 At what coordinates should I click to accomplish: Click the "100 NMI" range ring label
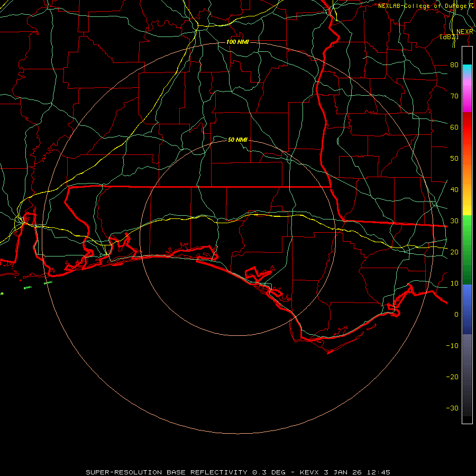pos(237,42)
